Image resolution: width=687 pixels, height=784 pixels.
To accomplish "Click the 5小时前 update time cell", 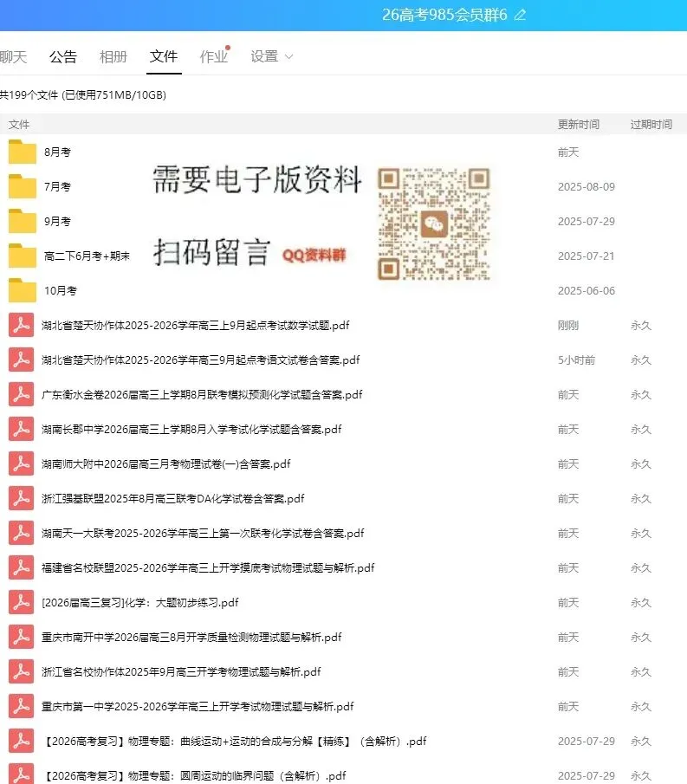I will click(x=576, y=360).
